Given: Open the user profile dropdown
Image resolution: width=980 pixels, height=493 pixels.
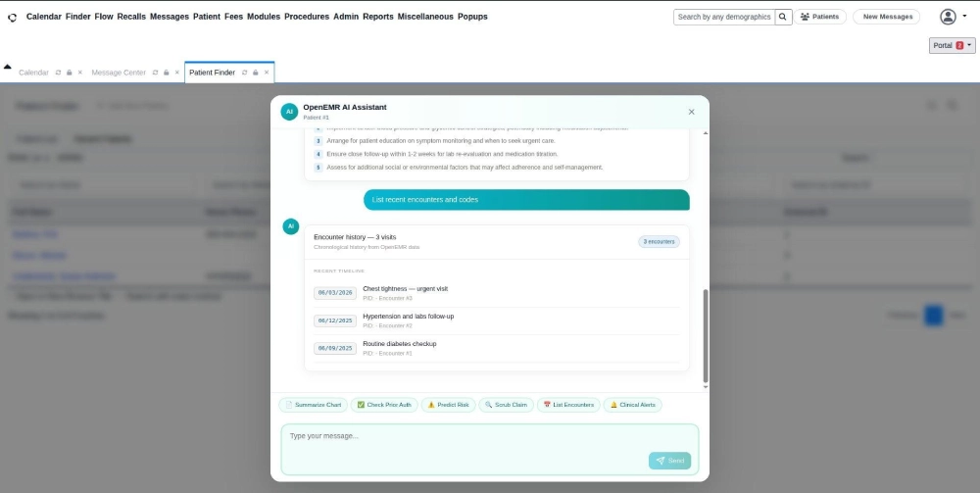Looking at the screenshot, I should 952,17.
